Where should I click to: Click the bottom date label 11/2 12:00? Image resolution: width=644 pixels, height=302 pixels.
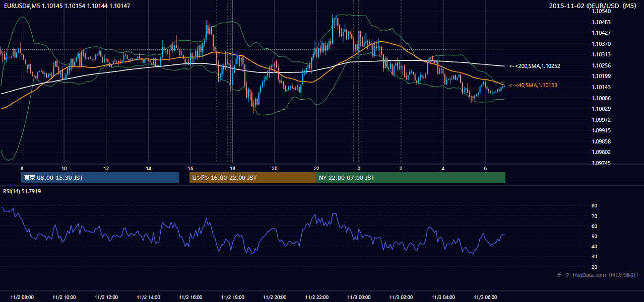click(106, 297)
